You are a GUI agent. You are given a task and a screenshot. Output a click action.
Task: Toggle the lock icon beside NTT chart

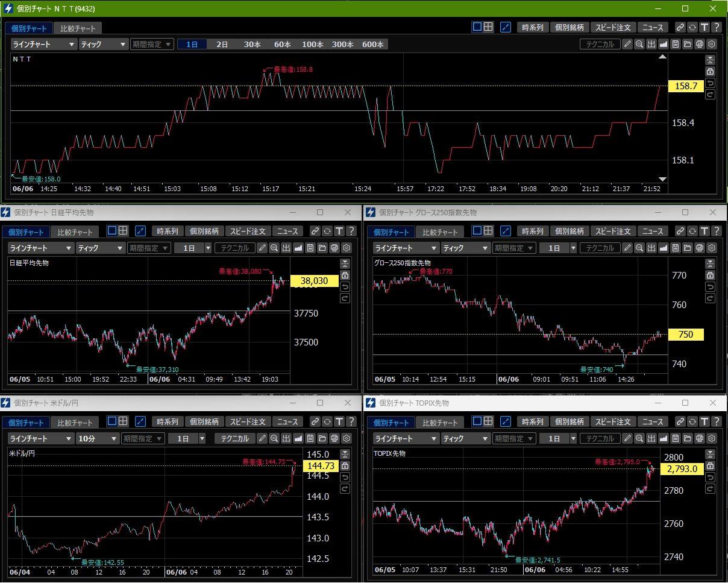tap(711, 72)
